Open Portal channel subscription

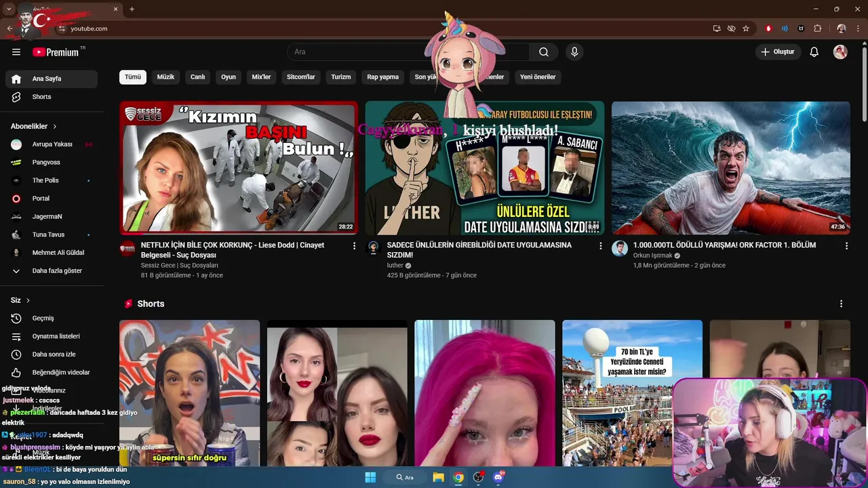[x=52, y=199]
